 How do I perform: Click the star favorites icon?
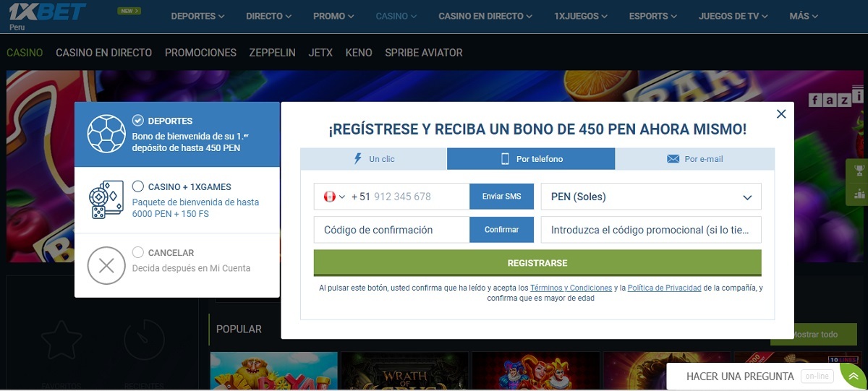point(60,338)
